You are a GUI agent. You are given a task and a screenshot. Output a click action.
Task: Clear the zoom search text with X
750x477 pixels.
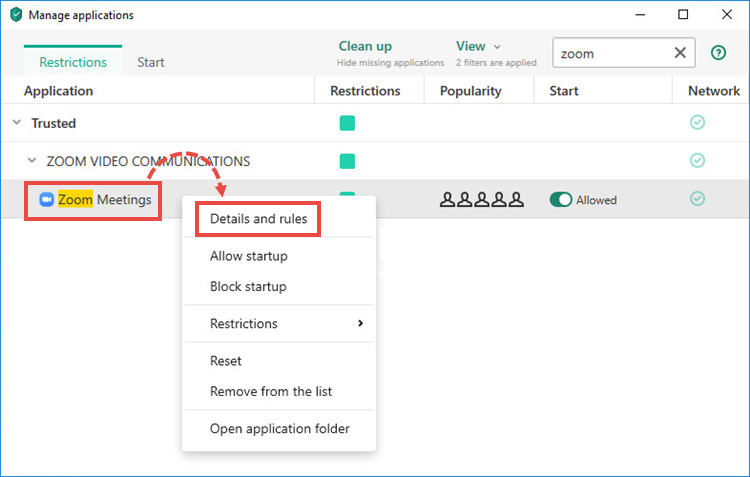tap(680, 53)
